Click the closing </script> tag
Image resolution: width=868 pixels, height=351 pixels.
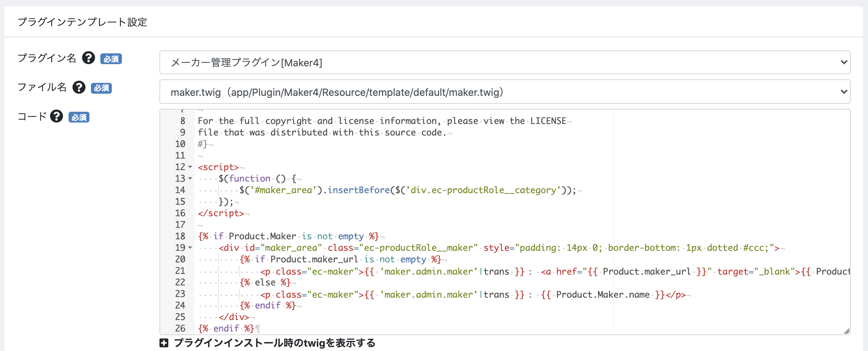[x=221, y=213]
